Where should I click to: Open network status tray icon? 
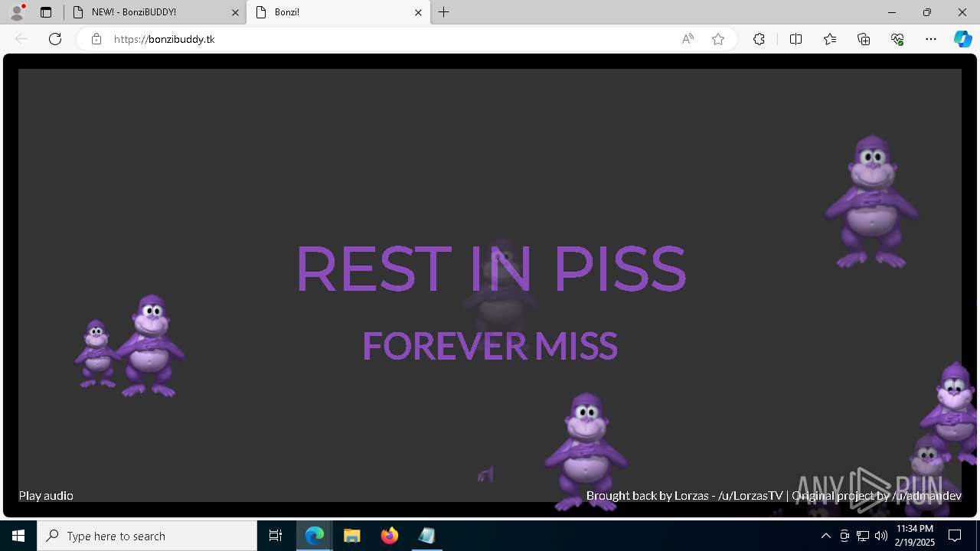coord(863,536)
